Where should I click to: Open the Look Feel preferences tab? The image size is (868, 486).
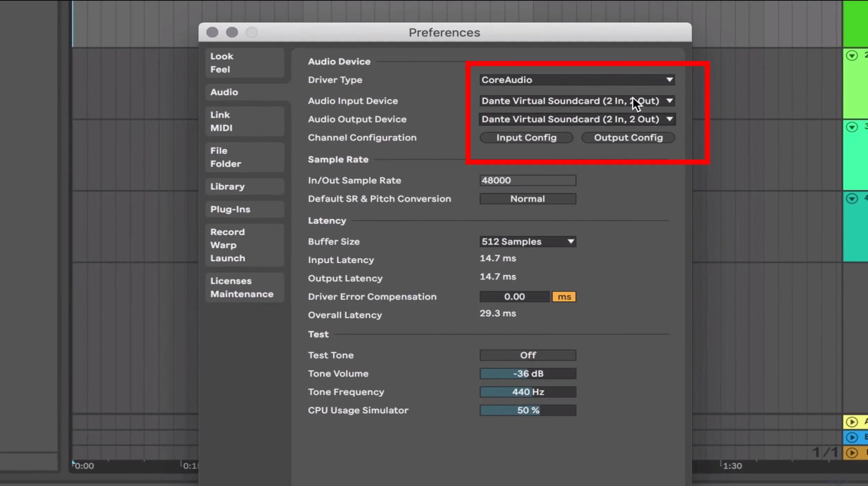[x=245, y=63]
